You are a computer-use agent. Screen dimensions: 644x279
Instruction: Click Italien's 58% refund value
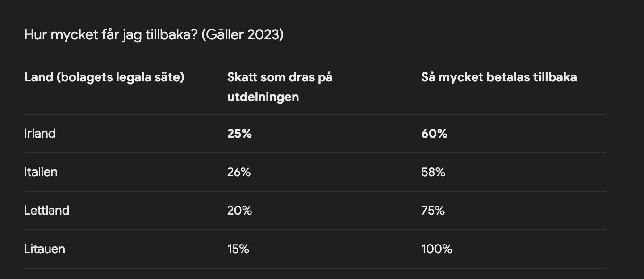(433, 172)
